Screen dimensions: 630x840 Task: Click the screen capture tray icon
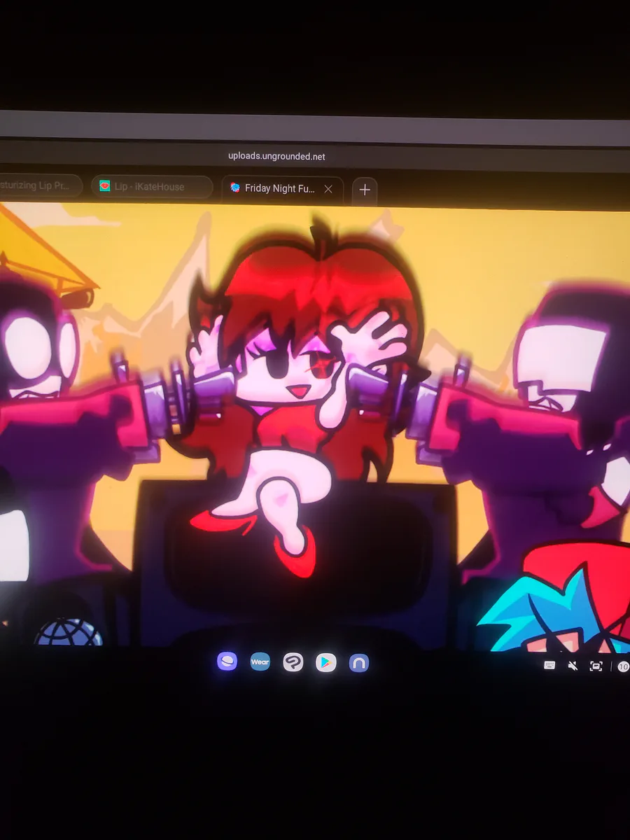pos(596,666)
